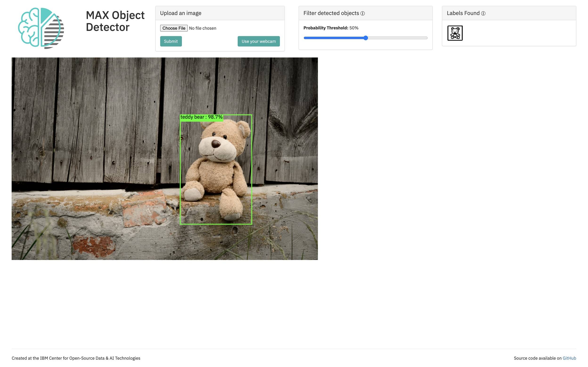Click the probability threshold slider handle

(365, 38)
